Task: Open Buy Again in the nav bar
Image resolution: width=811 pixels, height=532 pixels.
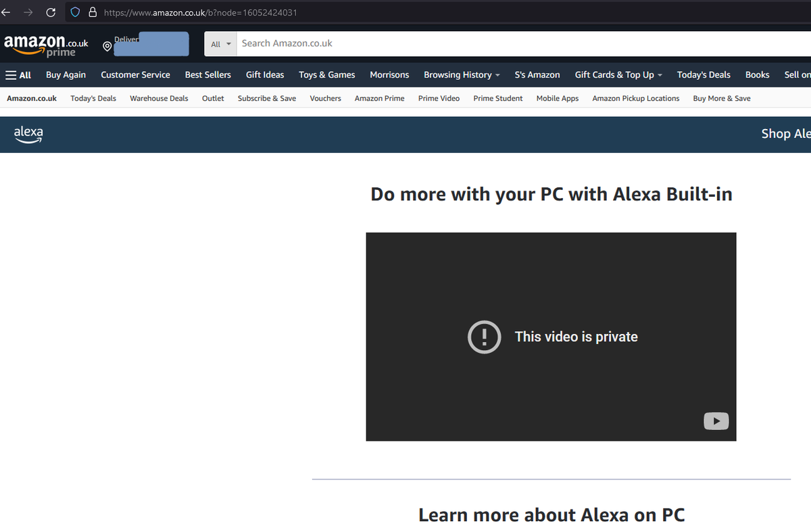Action: point(66,75)
